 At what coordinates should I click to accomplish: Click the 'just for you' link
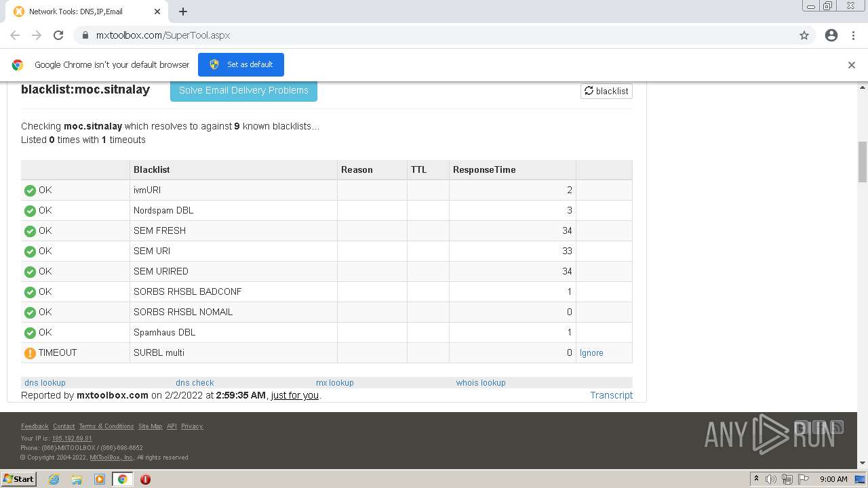pos(294,395)
